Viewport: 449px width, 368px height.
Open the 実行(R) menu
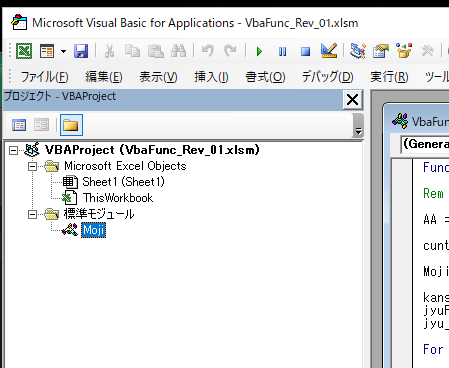click(x=389, y=77)
